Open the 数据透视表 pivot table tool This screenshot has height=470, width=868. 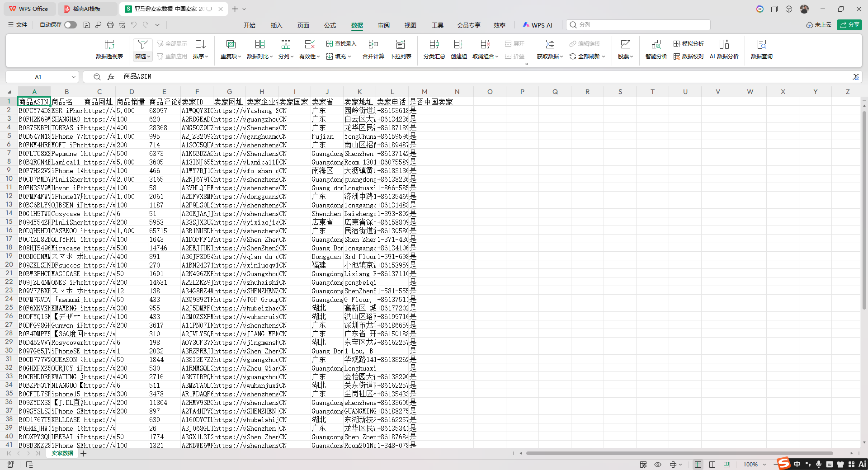coord(109,49)
